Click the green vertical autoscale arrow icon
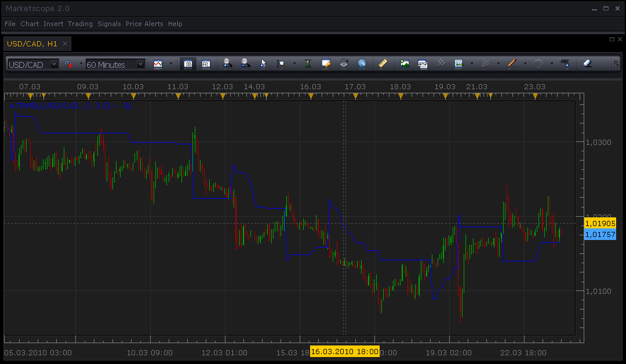This screenshot has height=364, width=626. click(308, 63)
